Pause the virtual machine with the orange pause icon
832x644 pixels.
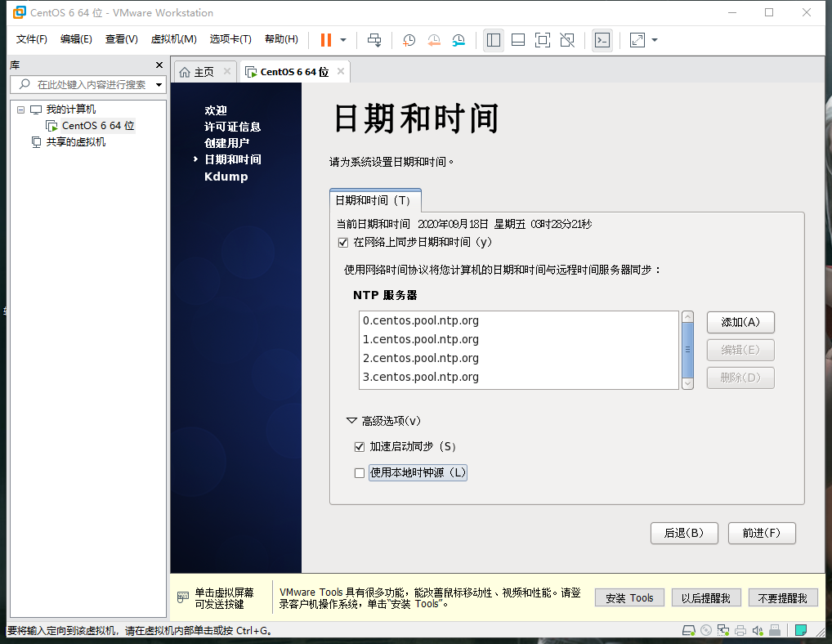pyautogui.click(x=326, y=40)
